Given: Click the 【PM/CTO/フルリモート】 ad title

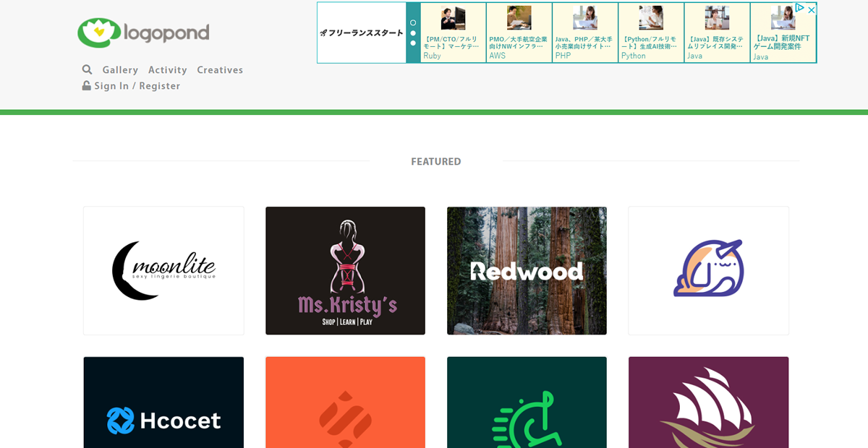Looking at the screenshot, I should pos(451,43).
